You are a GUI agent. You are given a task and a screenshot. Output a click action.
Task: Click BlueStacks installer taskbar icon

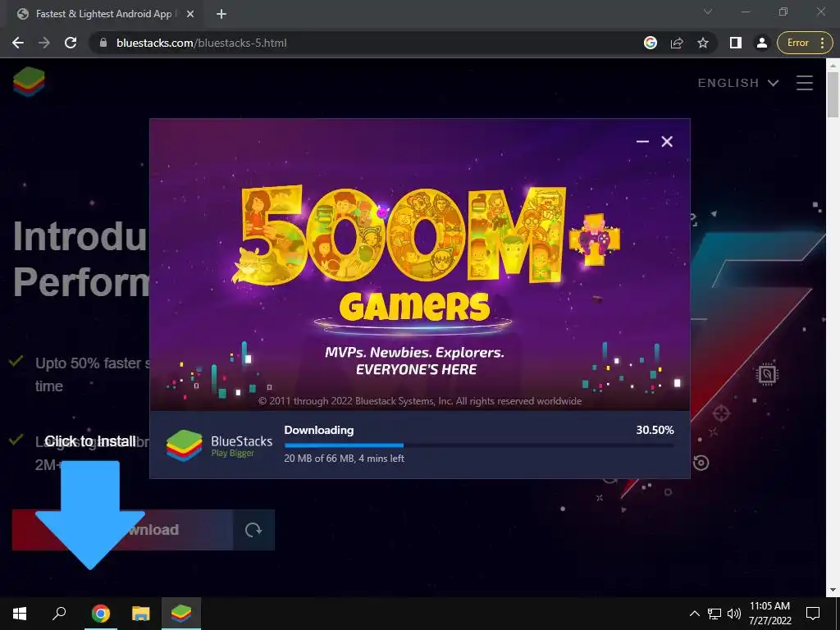tap(181, 614)
